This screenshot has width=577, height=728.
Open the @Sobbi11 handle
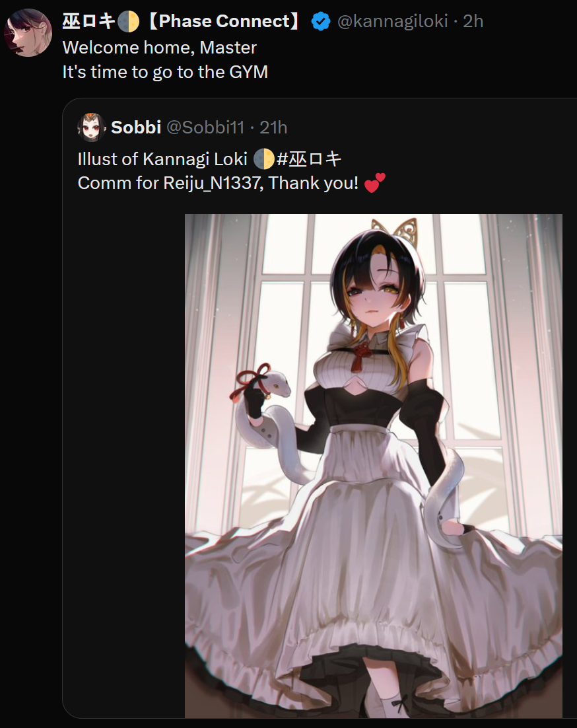click(x=205, y=127)
